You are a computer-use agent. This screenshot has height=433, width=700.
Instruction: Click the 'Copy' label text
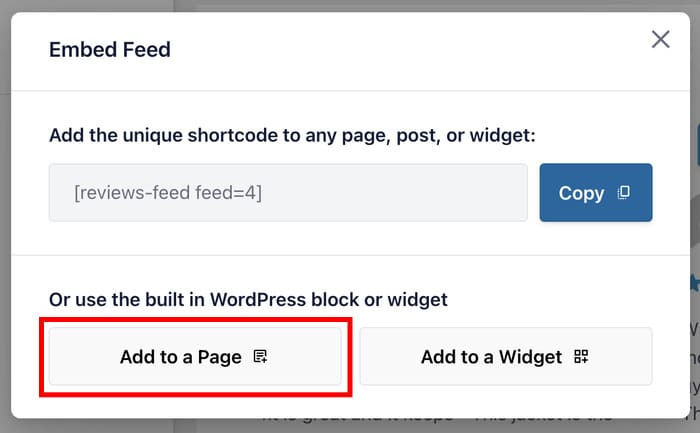pyautogui.click(x=581, y=193)
